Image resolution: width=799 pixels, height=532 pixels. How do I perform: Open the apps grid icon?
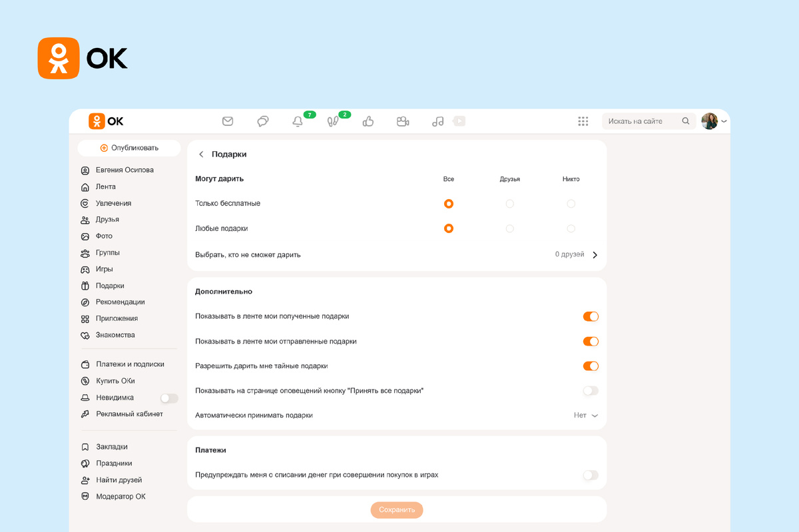583,121
